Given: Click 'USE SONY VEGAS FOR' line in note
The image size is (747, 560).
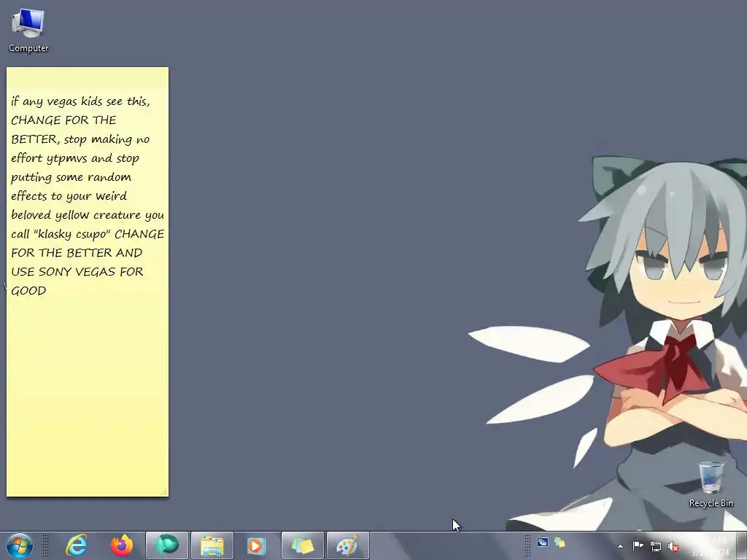Looking at the screenshot, I should click(x=77, y=272).
